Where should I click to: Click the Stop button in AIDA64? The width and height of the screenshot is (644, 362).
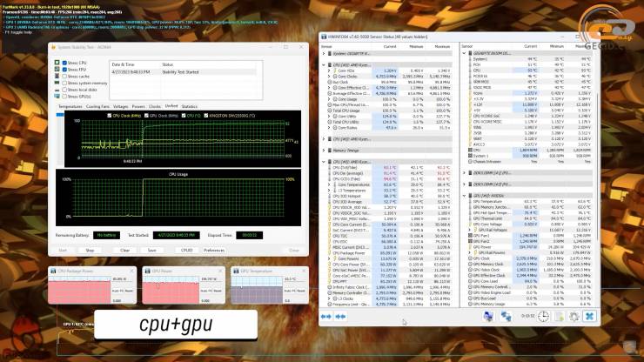coord(90,251)
